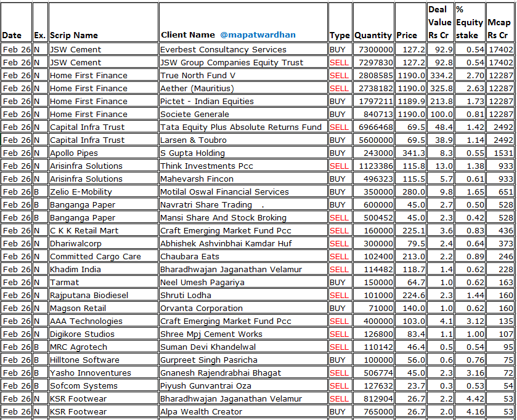This screenshot has width=517, height=420.
Task: Select quantity value 2808585
Action: (373, 75)
